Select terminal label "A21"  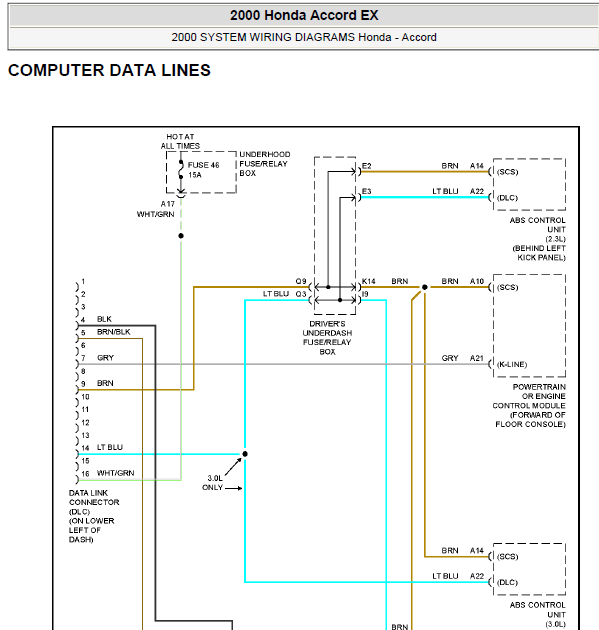(477, 358)
